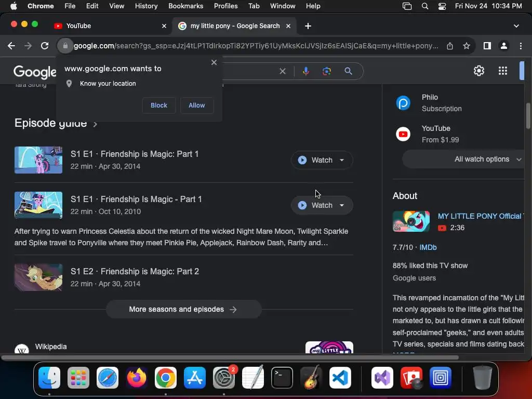Open Spotlight search in menu bar

425,6
